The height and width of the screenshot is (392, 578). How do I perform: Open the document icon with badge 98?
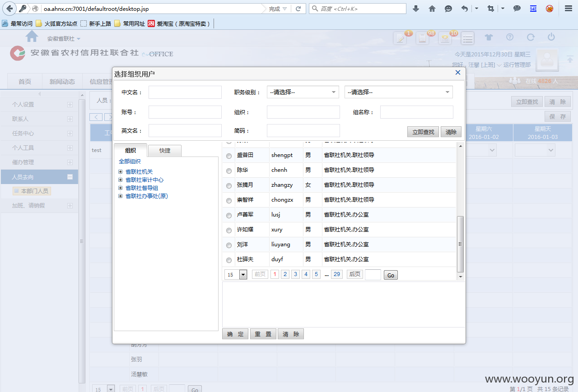pos(423,38)
